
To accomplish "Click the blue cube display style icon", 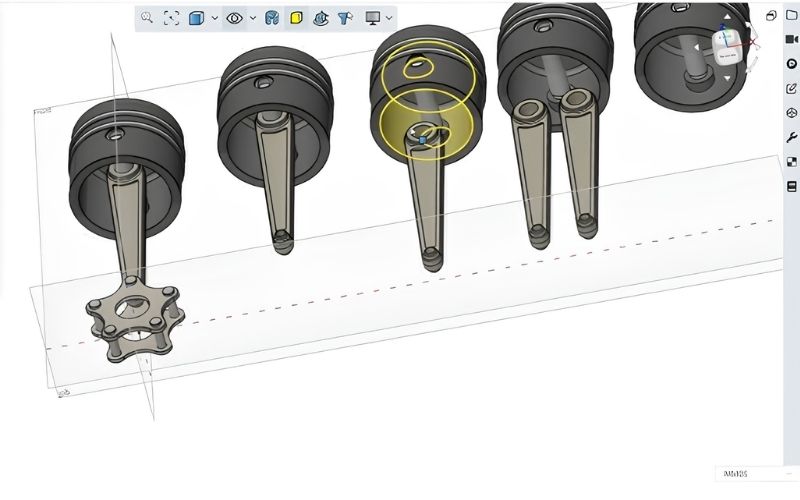I will 196,18.
